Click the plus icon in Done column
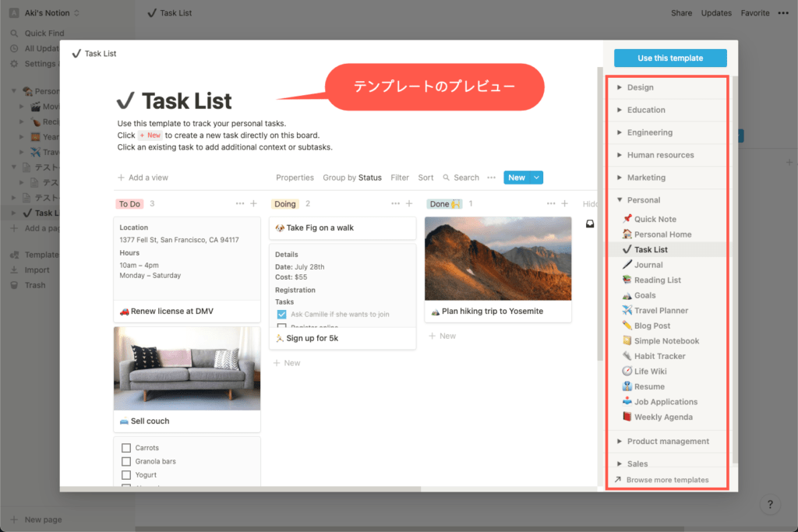Image resolution: width=798 pixels, height=532 pixels. (564, 203)
